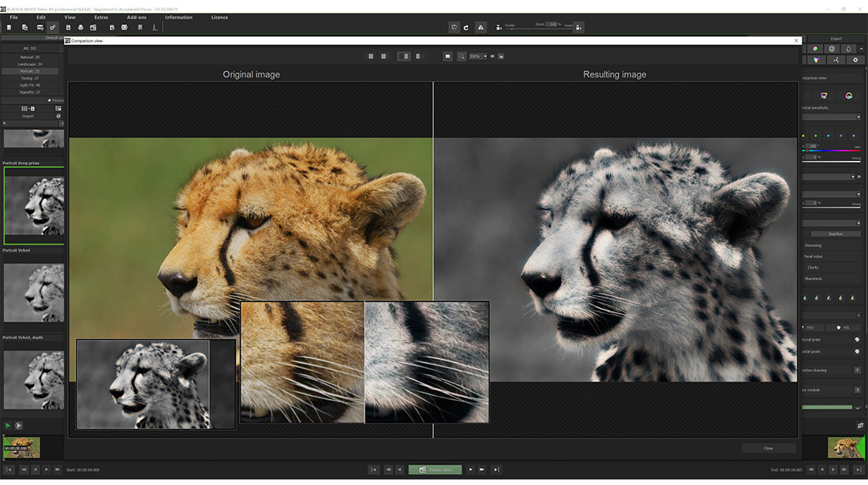Click the Save icon in the main toolbar
The width and height of the screenshot is (868, 485).
(x=68, y=27)
